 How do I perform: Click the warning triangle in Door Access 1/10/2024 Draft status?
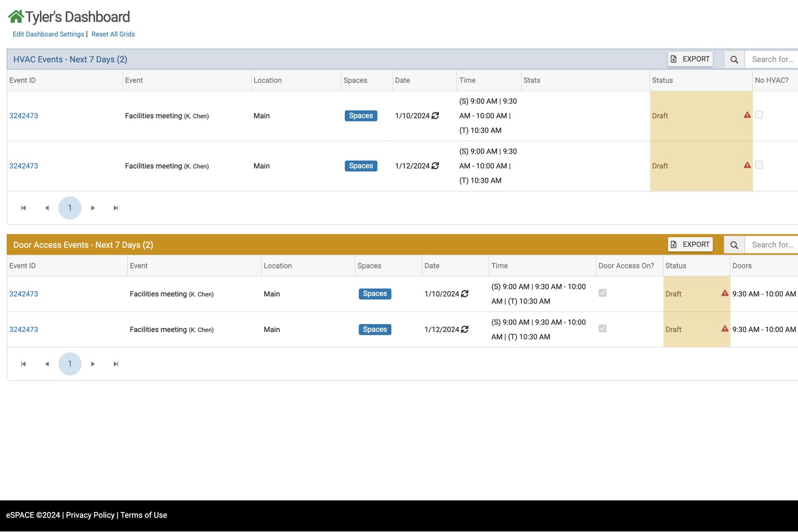pyautogui.click(x=725, y=293)
